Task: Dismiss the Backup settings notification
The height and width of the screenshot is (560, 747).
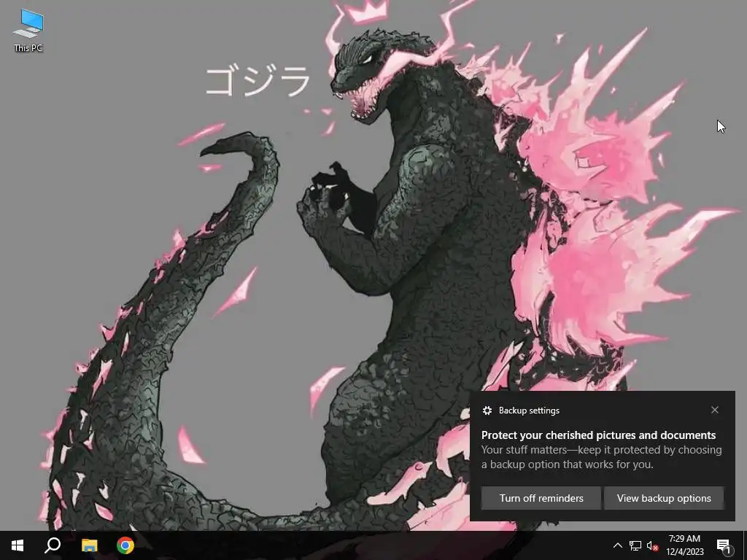Action: click(715, 410)
